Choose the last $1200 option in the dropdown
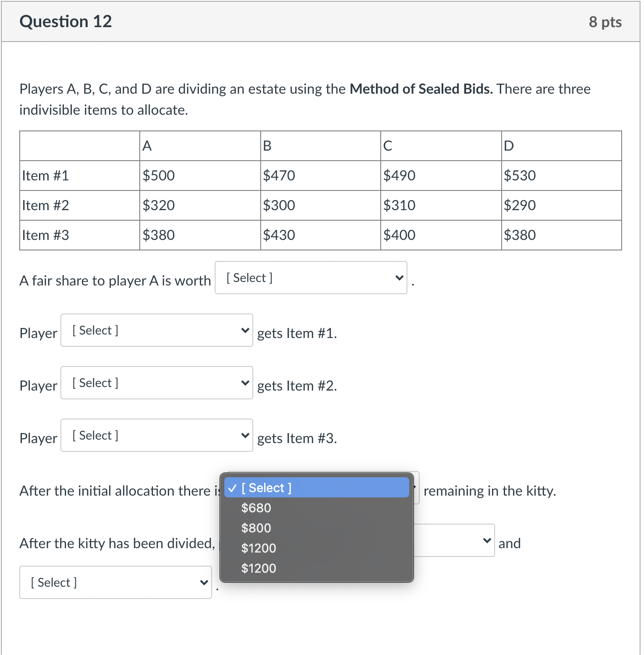Screen dimensions: 644x655 point(258,568)
